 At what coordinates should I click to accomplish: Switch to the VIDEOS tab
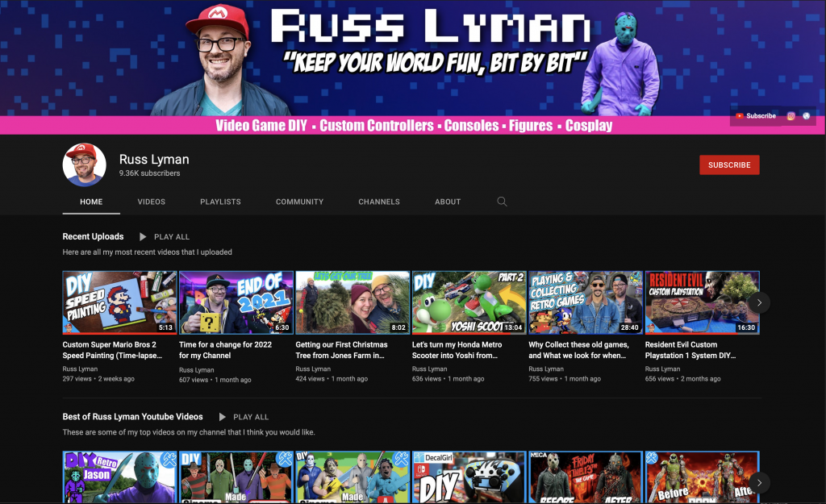(x=151, y=202)
